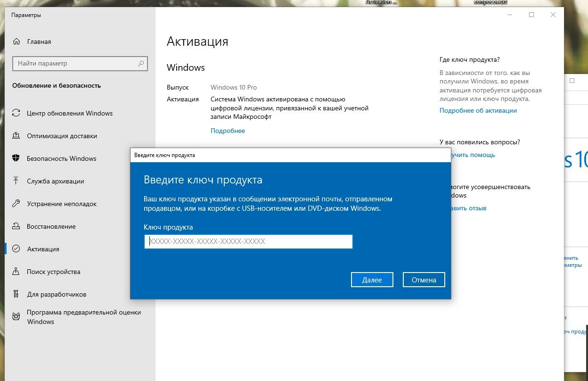Screen dimensions: 588x381
Task: Open the Подробнее link under Активация
Action: click(228, 131)
